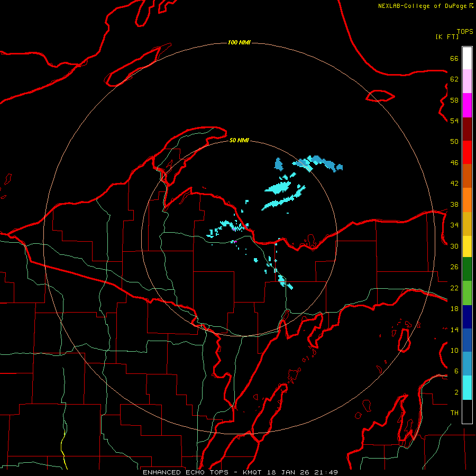Select the gold legend swatch
Viewport: 476px width, 476px height.
467,224
